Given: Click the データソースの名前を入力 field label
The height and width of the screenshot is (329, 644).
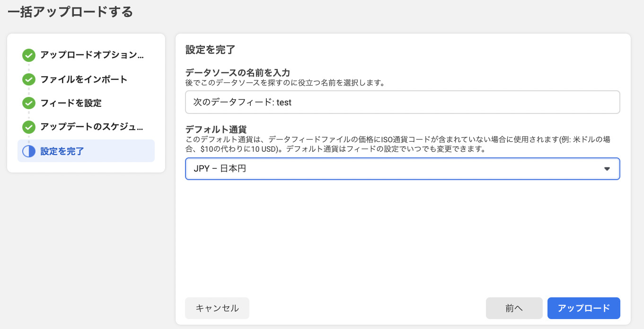Looking at the screenshot, I should tap(238, 72).
